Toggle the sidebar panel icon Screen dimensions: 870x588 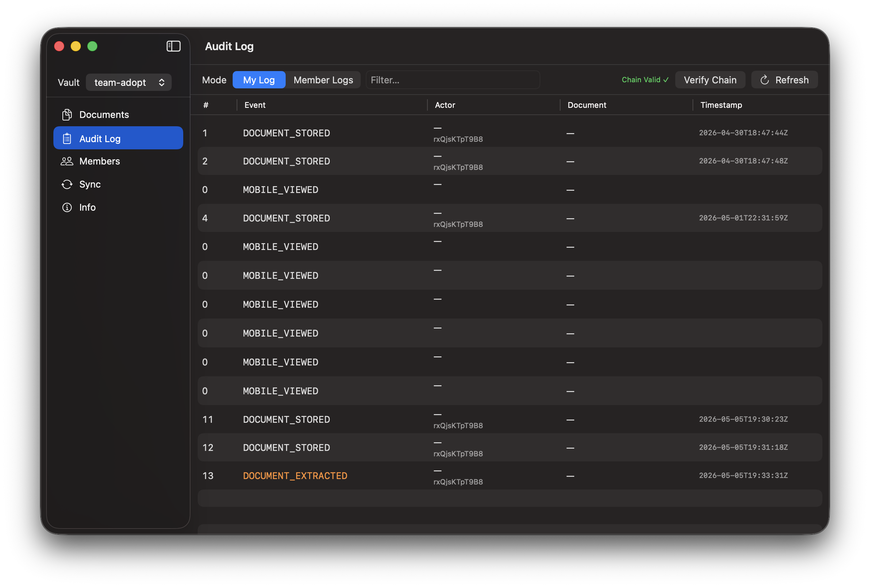coord(173,46)
